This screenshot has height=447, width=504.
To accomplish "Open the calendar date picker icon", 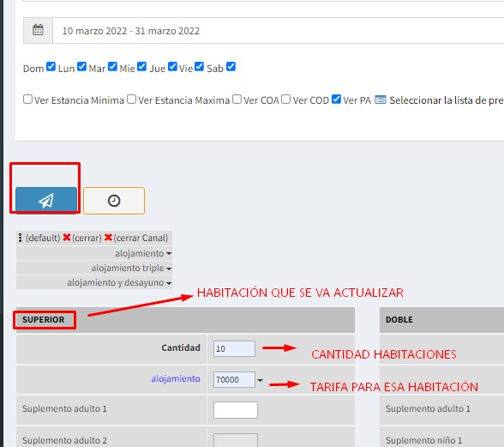I will 38,30.
